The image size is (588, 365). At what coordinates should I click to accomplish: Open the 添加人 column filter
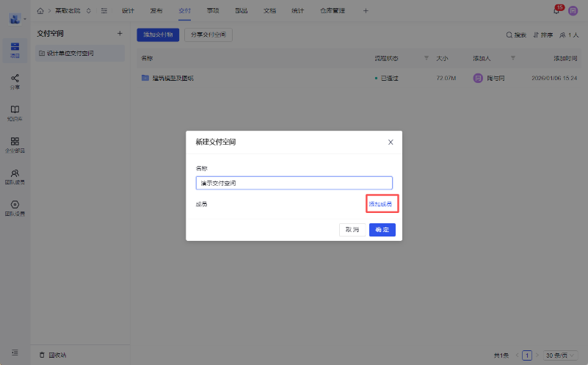tap(513, 58)
